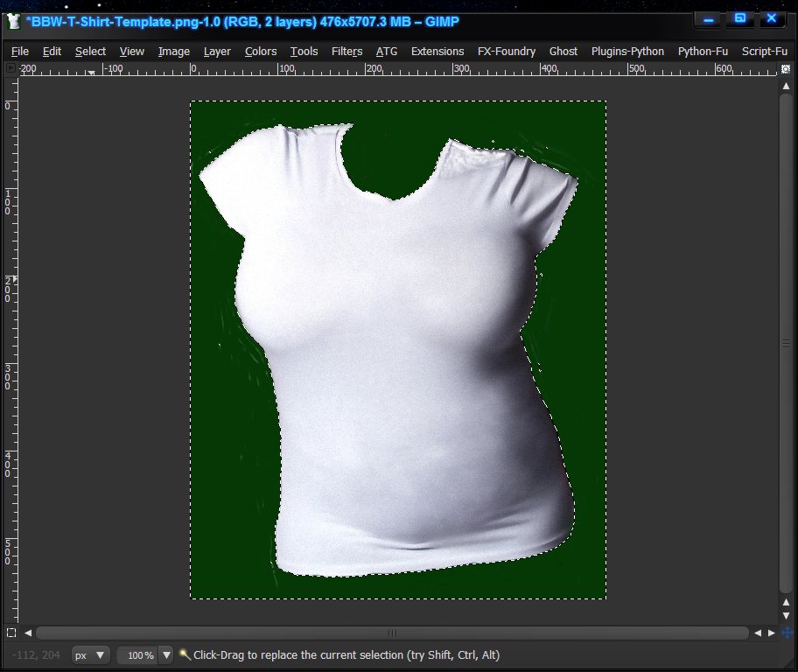This screenshot has height=672, width=798.
Task: Click the BBW-T-Shirt-Template.png title text
Action: (x=242, y=22)
